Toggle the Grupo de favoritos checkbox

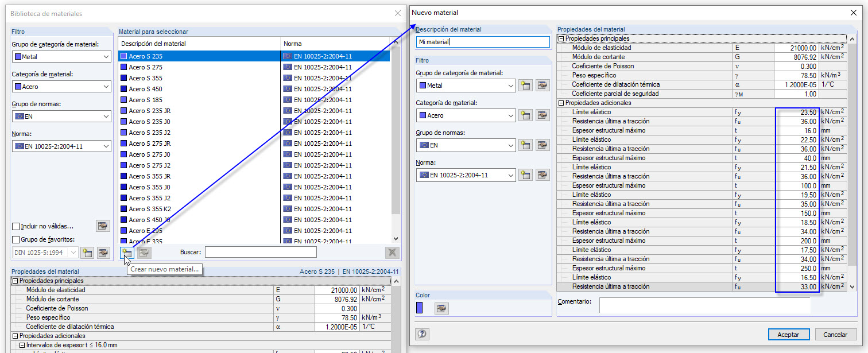(16, 240)
